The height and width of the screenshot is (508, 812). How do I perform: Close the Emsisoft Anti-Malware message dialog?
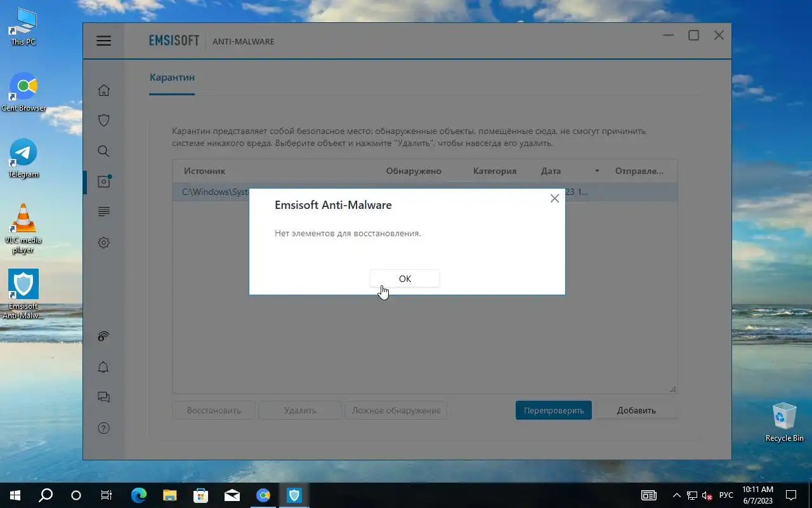click(554, 198)
